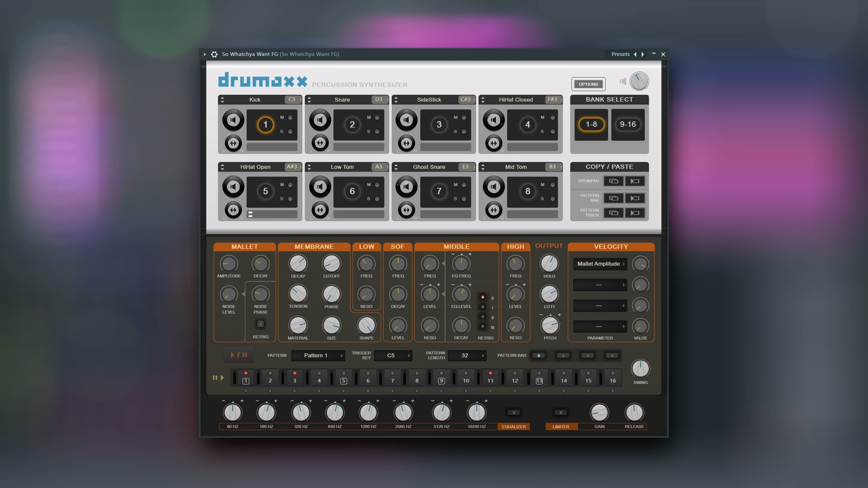Open the Pattern 1 dropdown

click(x=318, y=356)
